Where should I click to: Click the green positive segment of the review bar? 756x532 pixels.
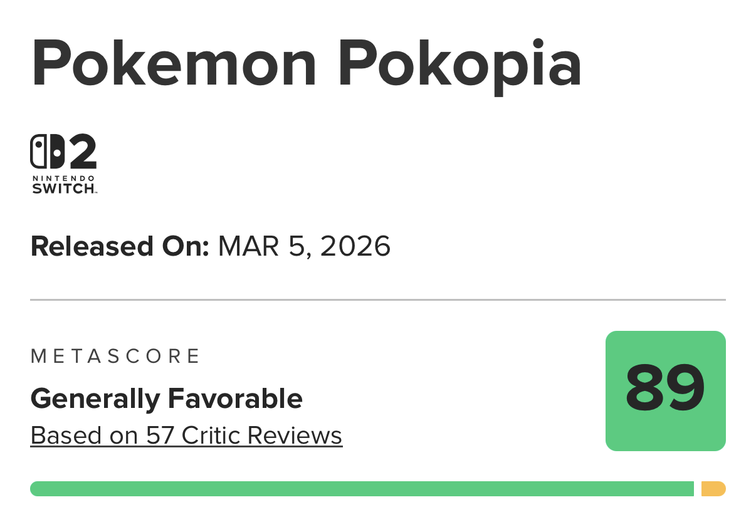click(362, 489)
